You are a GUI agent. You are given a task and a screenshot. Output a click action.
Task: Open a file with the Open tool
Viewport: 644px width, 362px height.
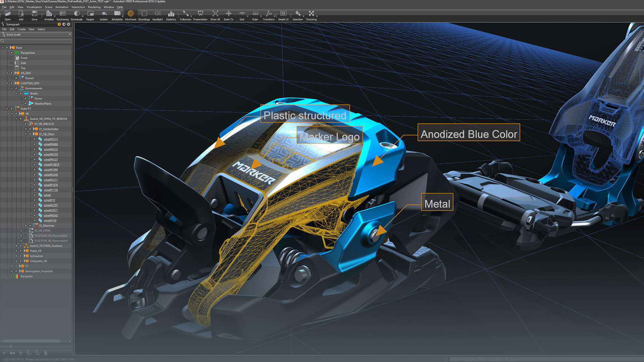pyautogui.click(x=8, y=15)
